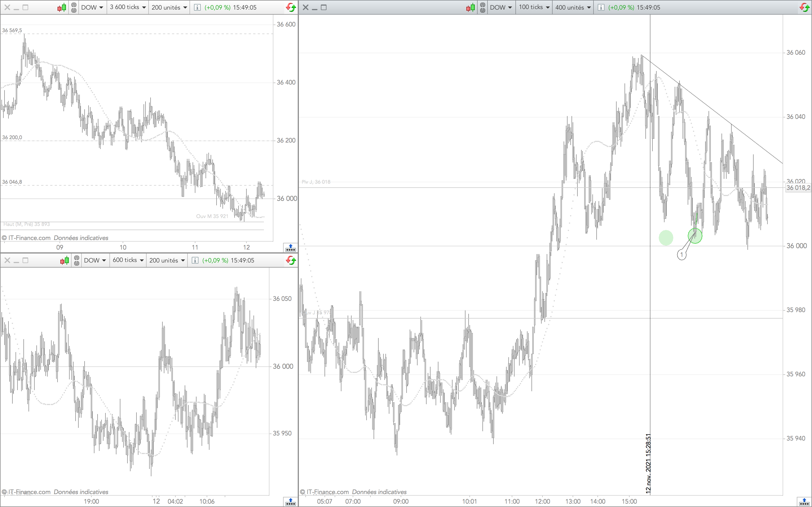Click red-green trade arrows icon in 3 600 ticks chart

(x=291, y=7)
